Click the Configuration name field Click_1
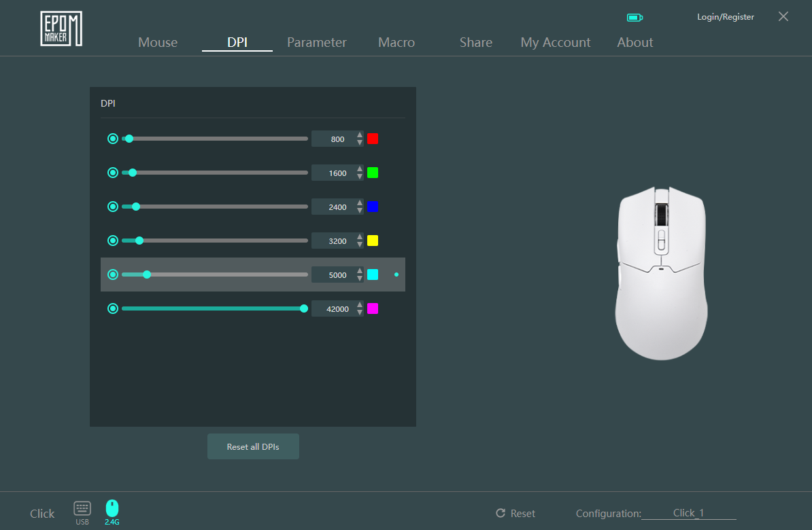Image resolution: width=812 pixels, height=530 pixels. pos(688,513)
